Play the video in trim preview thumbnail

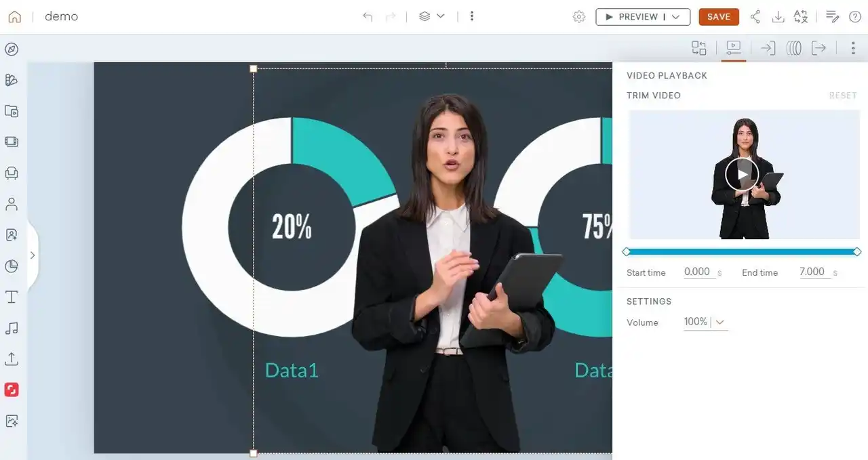click(x=742, y=174)
